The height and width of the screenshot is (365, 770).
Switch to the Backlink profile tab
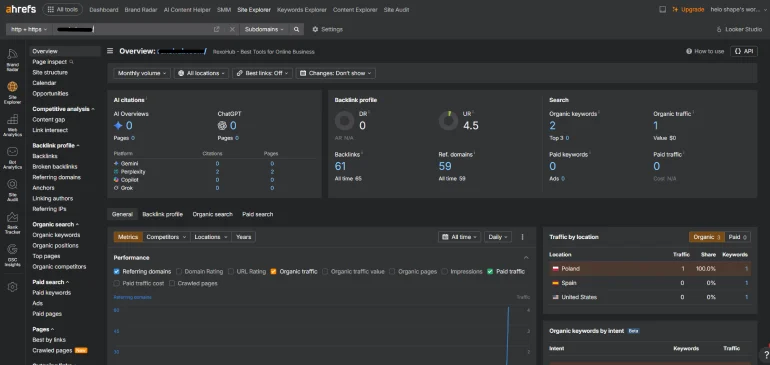pos(163,214)
